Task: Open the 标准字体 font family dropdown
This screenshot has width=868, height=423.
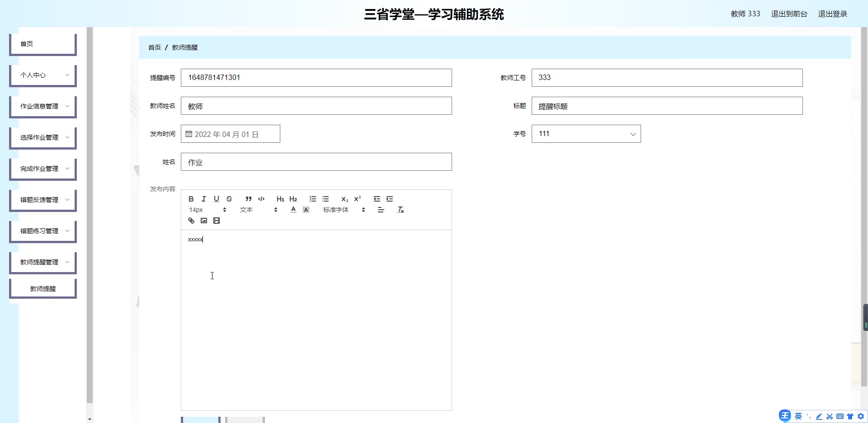Action: (344, 210)
